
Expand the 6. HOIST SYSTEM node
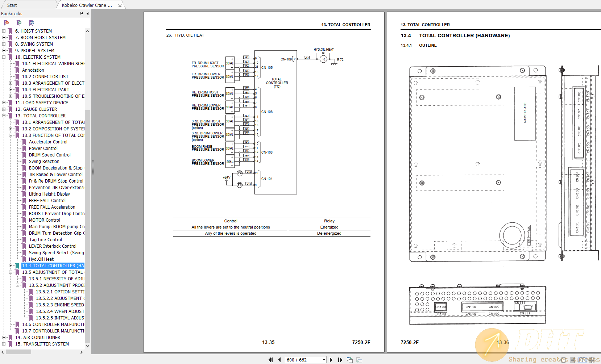tap(4, 31)
